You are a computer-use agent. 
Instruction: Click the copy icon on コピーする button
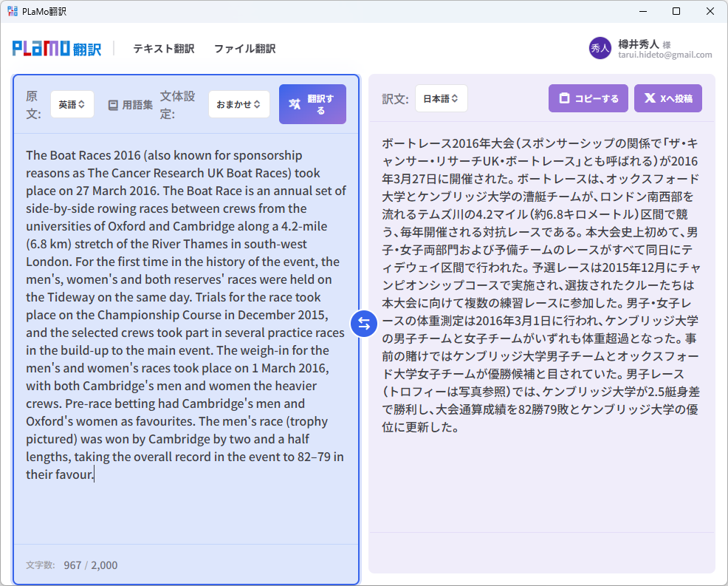[563, 98]
